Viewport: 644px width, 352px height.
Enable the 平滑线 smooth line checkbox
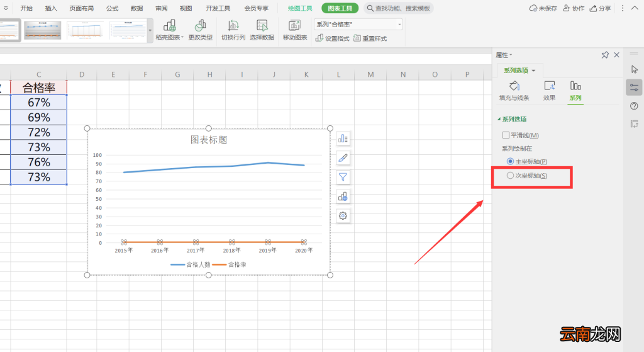[x=506, y=135]
